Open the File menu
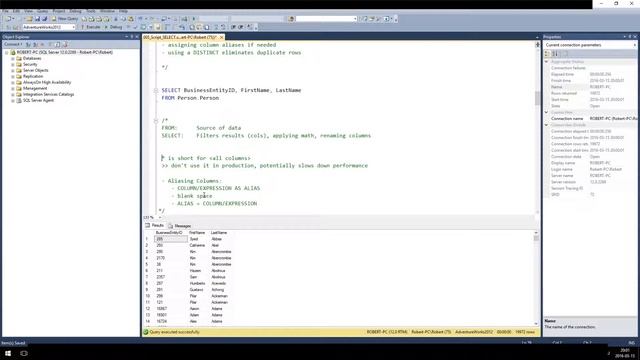The height and width of the screenshot is (360, 640). [6, 11]
